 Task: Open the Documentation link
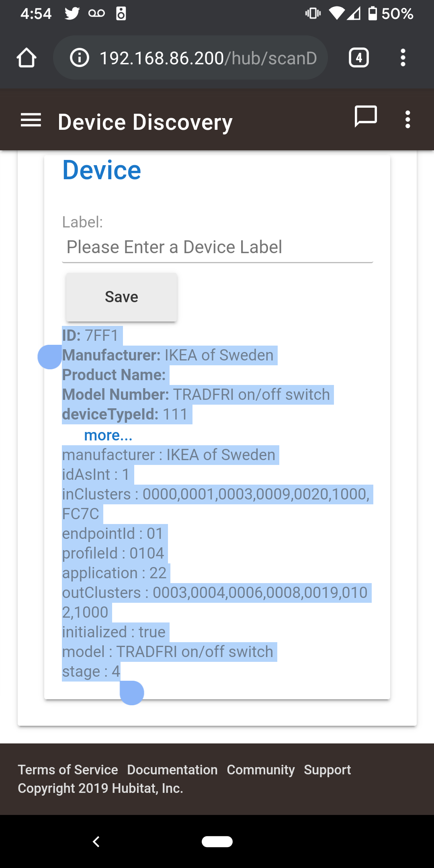point(172,770)
